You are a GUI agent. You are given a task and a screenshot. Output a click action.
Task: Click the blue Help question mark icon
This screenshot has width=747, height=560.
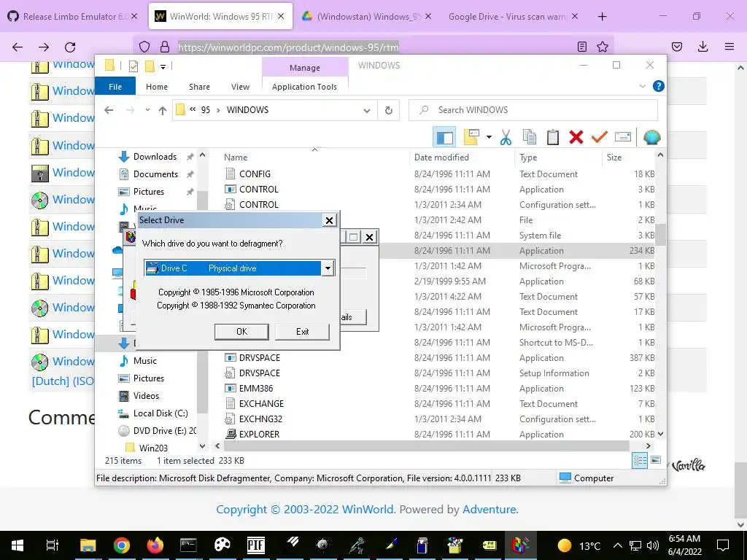click(659, 86)
